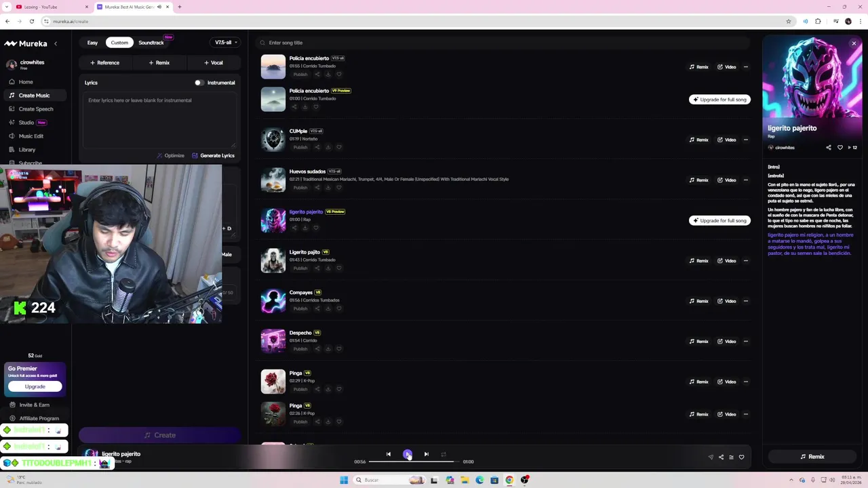Screen dimensions: 868x488
Task: Seek on the playback progress bar
Action: [x=414, y=462]
